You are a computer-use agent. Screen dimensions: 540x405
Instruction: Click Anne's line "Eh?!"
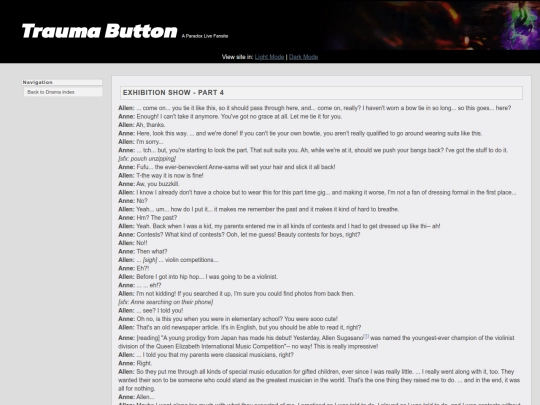(134, 268)
